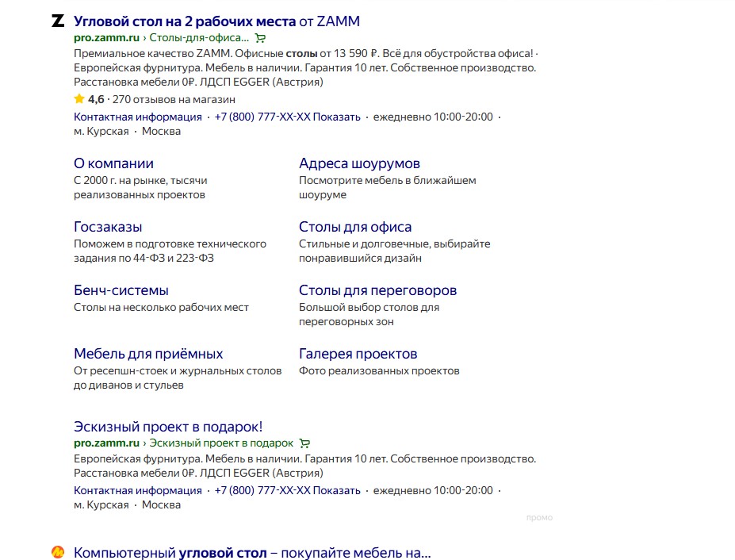Follow the Столы-для-офиса breadcrumb link
Screen dimensions: 735x560
tap(199, 37)
